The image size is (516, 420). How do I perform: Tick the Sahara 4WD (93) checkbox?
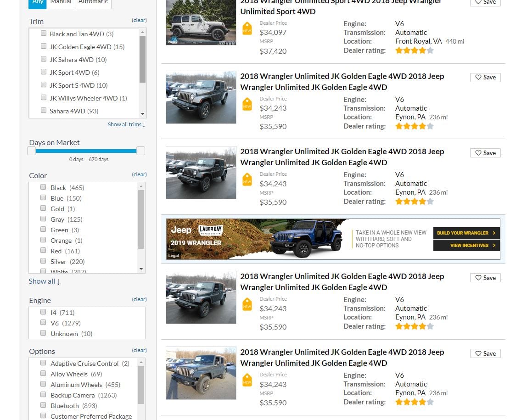[x=44, y=110]
